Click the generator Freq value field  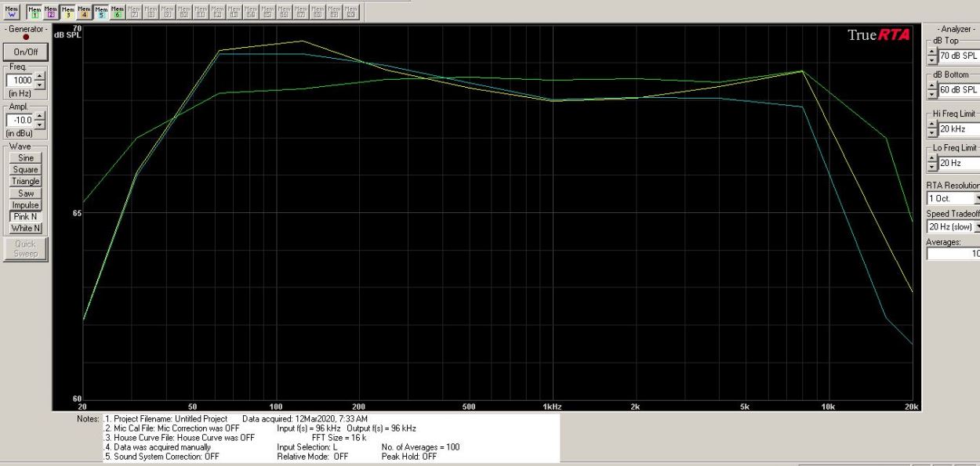[20, 81]
